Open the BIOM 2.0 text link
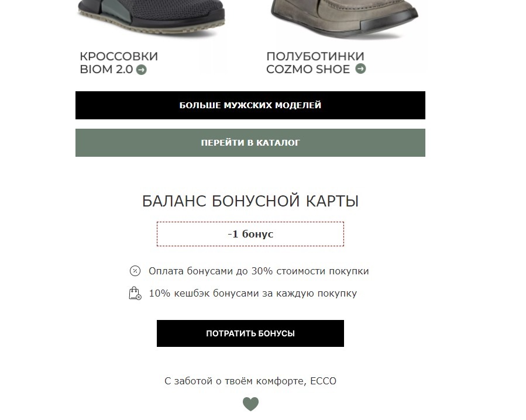 click(106, 70)
